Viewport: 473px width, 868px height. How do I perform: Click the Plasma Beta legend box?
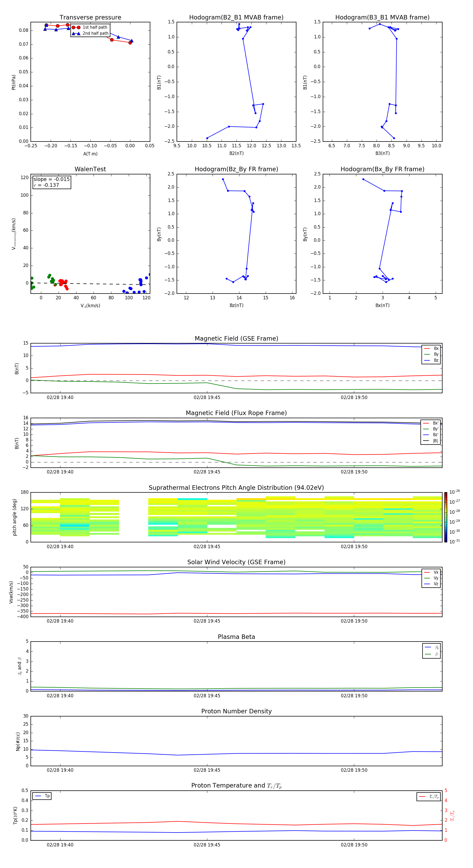pyautogui.click(x=431, y=651)
